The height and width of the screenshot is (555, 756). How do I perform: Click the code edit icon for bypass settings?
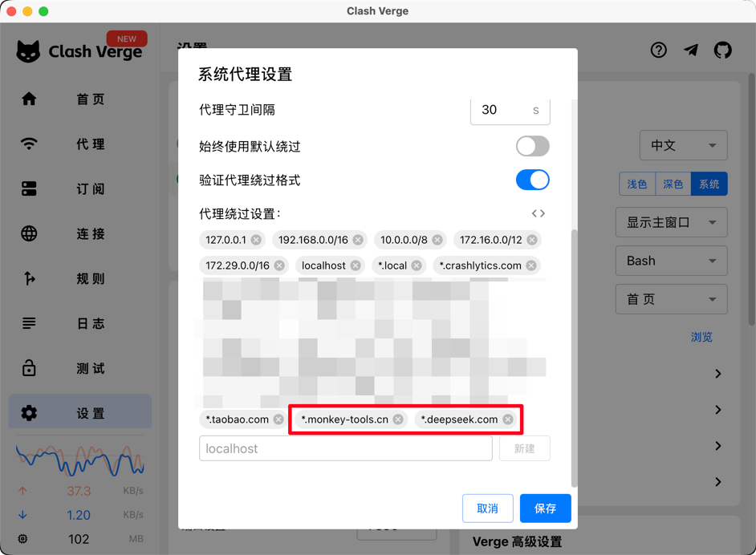click(x=539, y=213)
